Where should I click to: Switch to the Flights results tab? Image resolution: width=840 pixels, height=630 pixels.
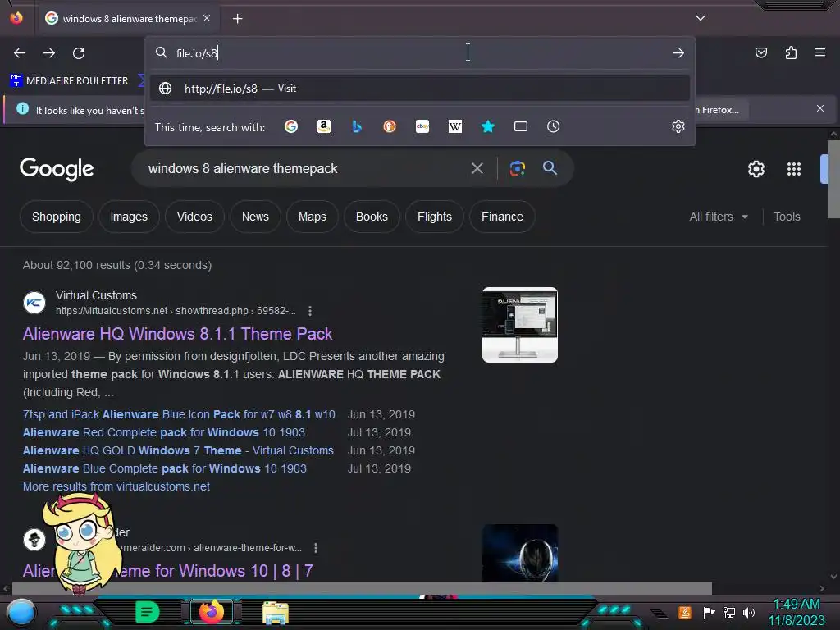pos(435,217)
